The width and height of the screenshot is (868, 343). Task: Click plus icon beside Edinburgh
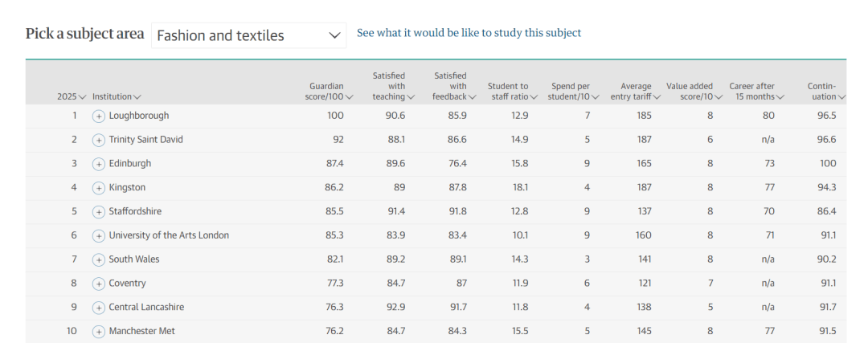coord(99,164)
